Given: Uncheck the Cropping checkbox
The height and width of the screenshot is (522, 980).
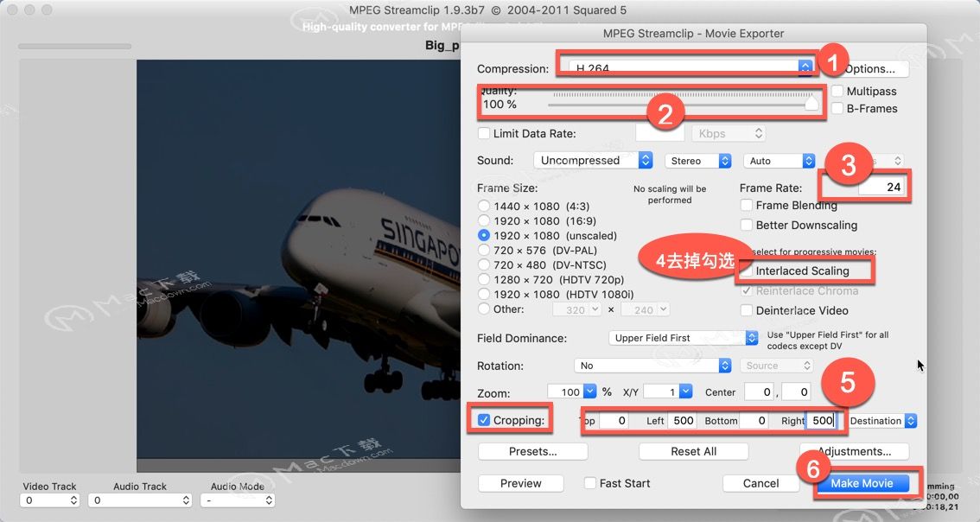Looking at the screenshot, I should (484, 420).
